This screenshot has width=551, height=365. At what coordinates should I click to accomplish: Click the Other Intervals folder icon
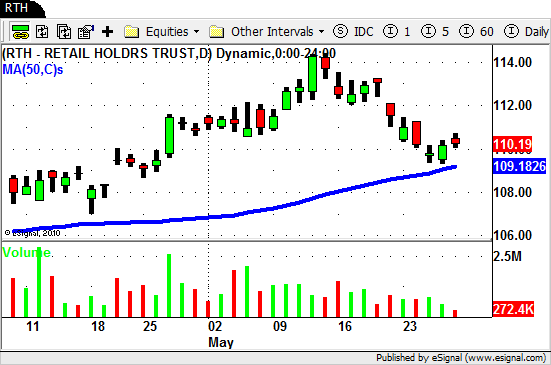click(x=216, y=32)
